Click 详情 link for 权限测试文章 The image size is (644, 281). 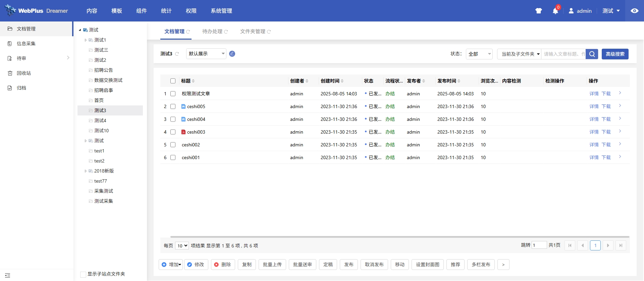594,94
